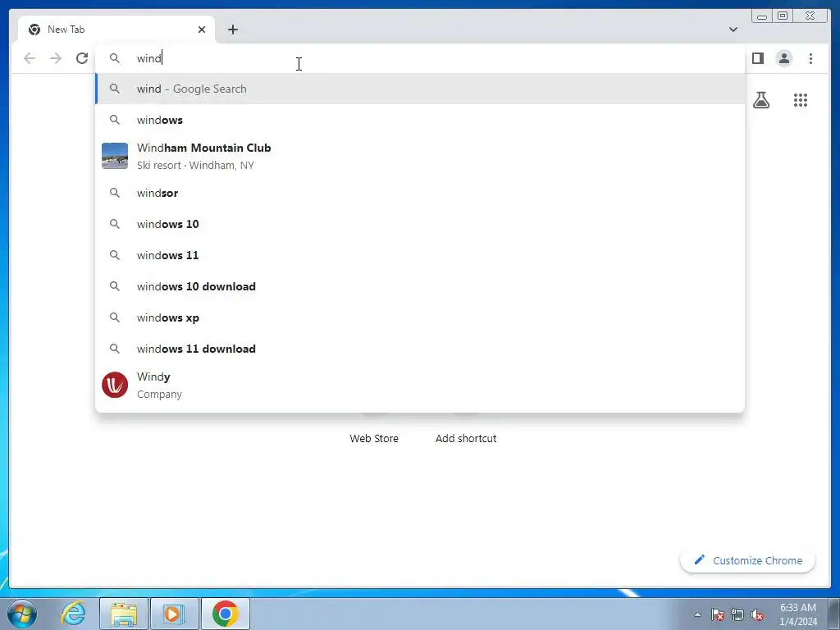Click Chrome icon in taskbar
Screen dimensions: 840x630
(225, 614)
